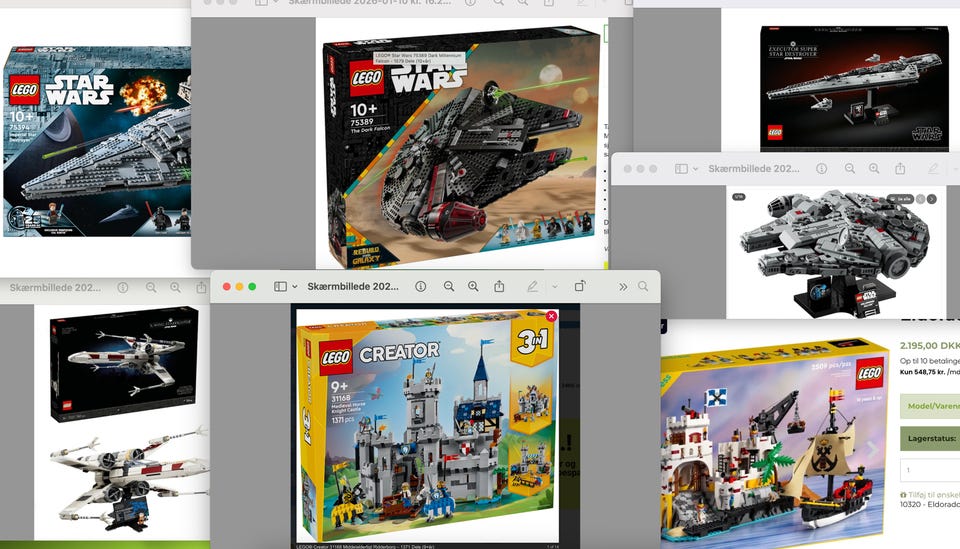Viewport: 960px width, 549px height.
Task: Toggle sidebar in the grey Falcon Preview window
Action: pos(681,168)
